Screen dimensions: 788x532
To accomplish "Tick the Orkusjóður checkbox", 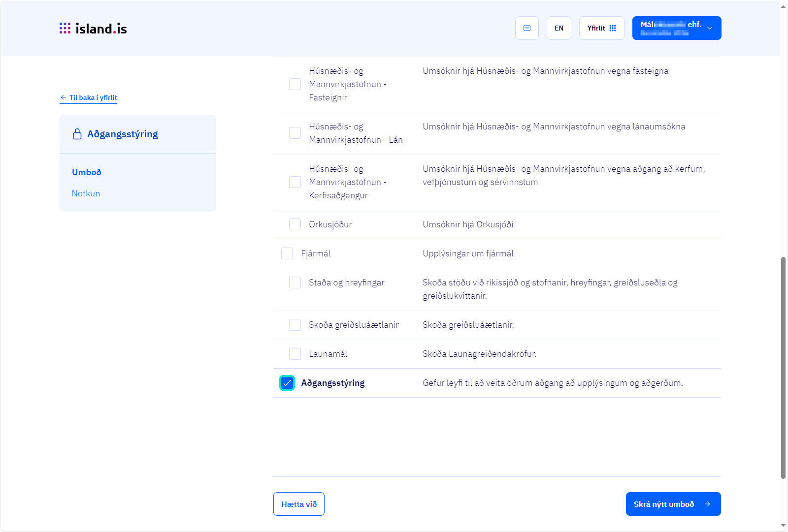I will [x=295, y=224].
